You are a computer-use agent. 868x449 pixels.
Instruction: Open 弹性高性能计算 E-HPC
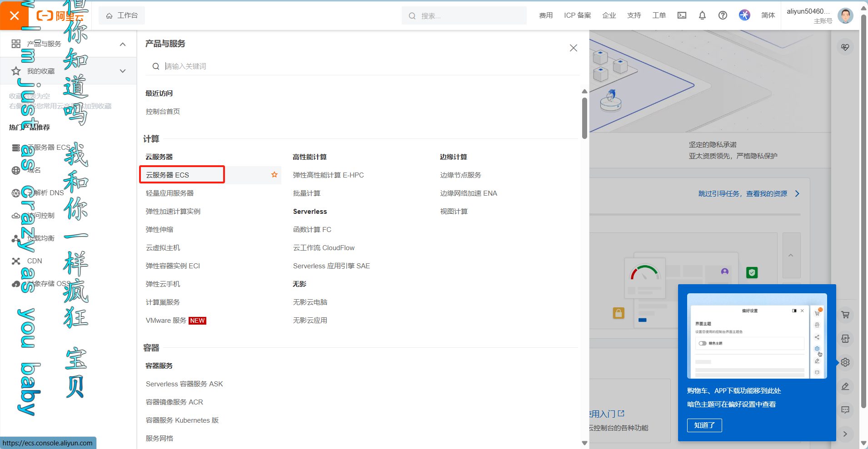click(328, 175)
